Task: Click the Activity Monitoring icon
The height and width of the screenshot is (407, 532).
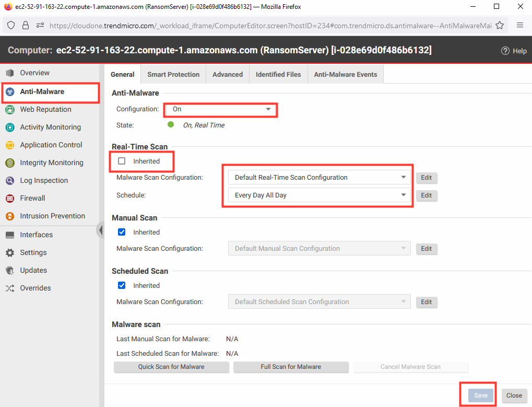Action: pos(10,127)
